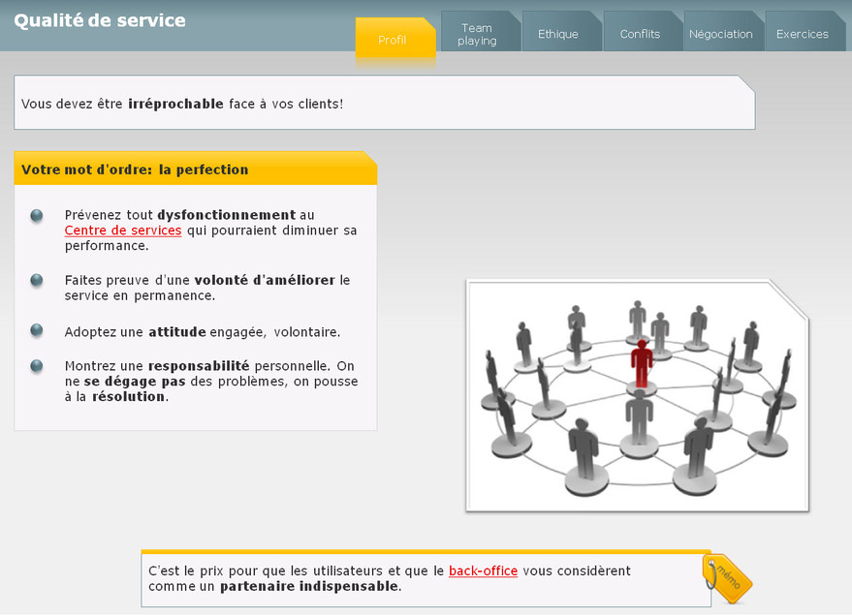Screen dimensions: 852x616
Task: Click the bullet beside 'Faites preuve d'une volonté'
Action: 37,280
